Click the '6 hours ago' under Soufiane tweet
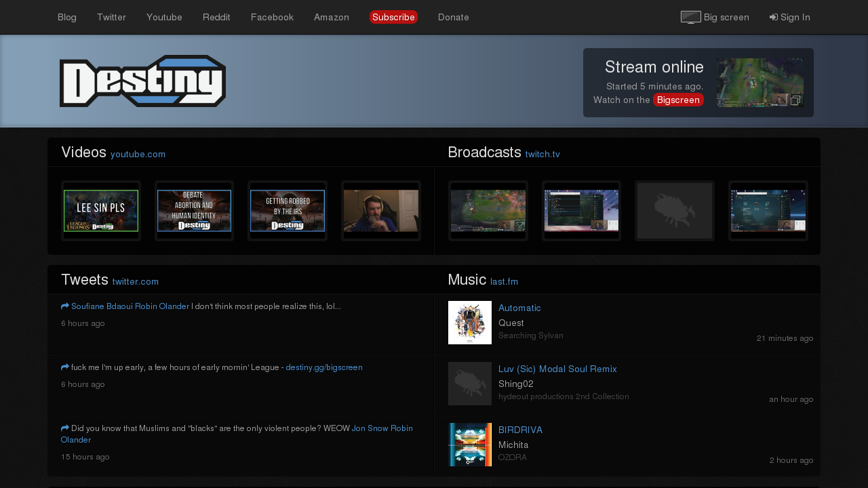The image size is (868, 488). tap(83, 323)
